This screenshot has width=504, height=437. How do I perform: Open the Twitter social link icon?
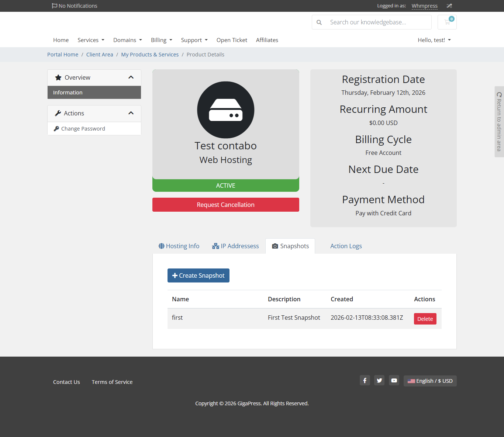pos(379,381)
